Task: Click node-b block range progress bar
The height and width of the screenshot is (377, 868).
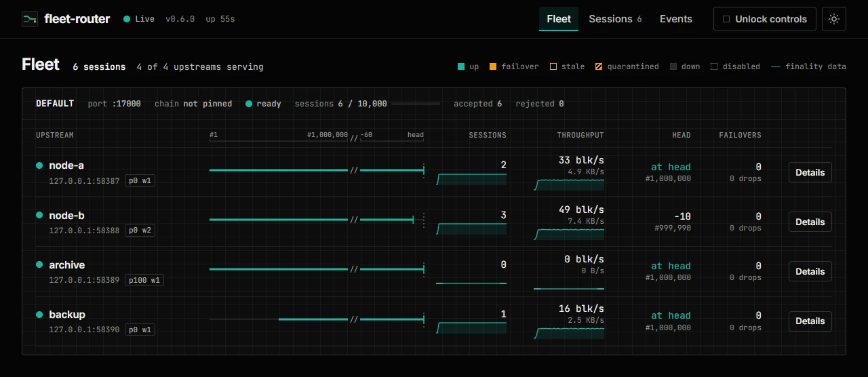Action: pyautogui.click(x=317, y=220)
